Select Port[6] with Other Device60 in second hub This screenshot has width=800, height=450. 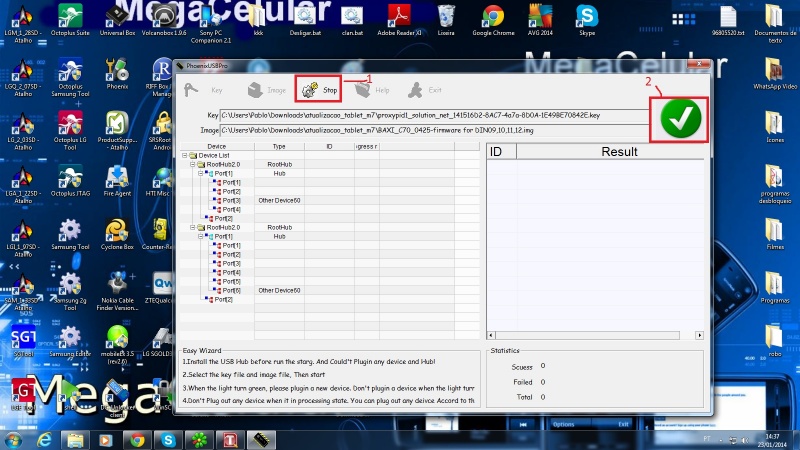coord(232,290)
